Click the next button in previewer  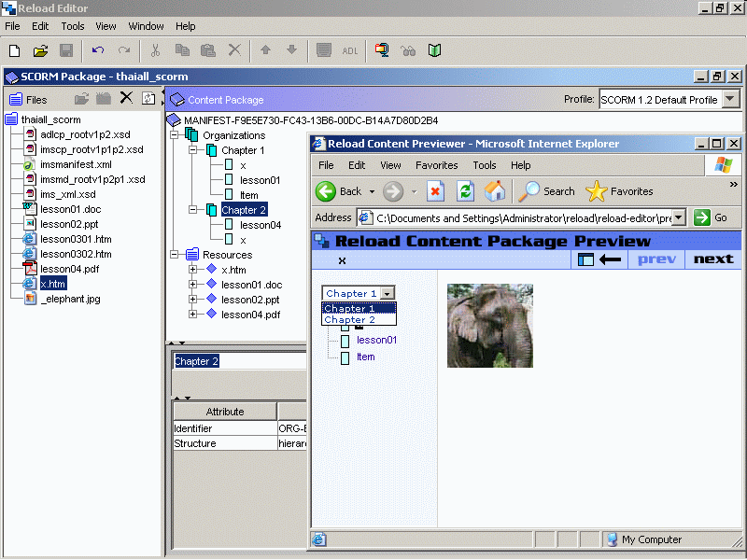[x=713, y=259]
